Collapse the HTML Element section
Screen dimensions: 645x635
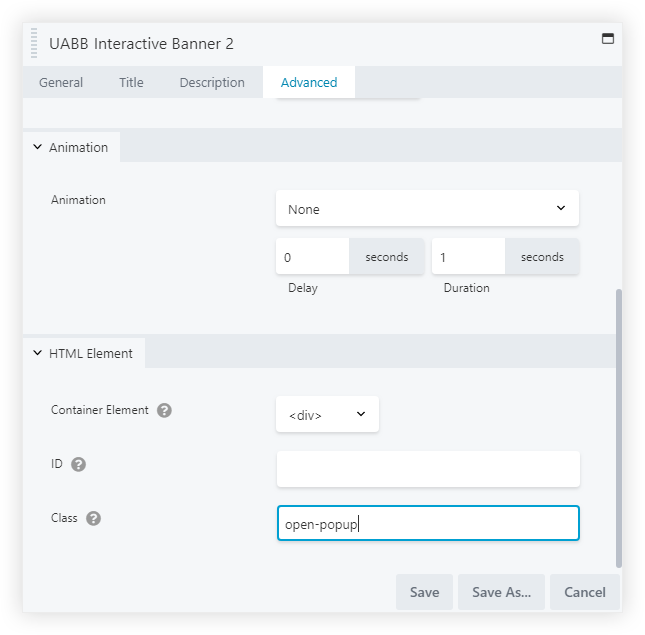tap(84, 353)
